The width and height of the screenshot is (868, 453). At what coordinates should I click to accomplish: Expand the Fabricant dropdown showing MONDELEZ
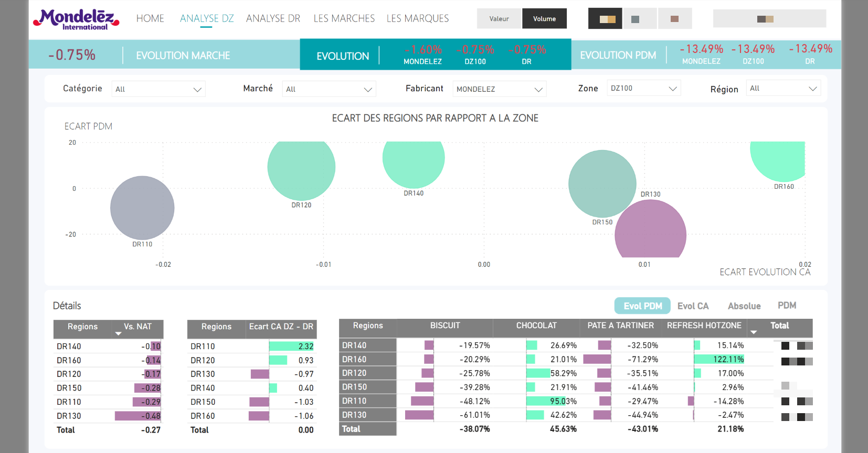(499, 89)
